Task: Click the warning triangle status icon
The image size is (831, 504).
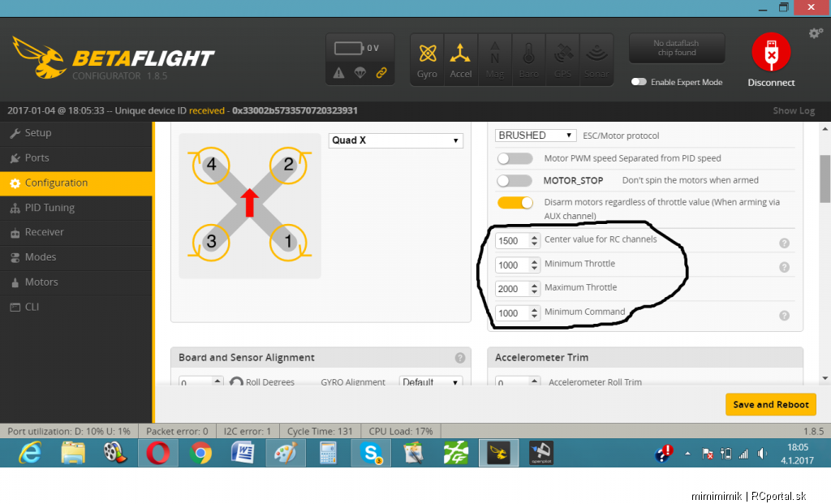Action: click(x=338, y=73)
